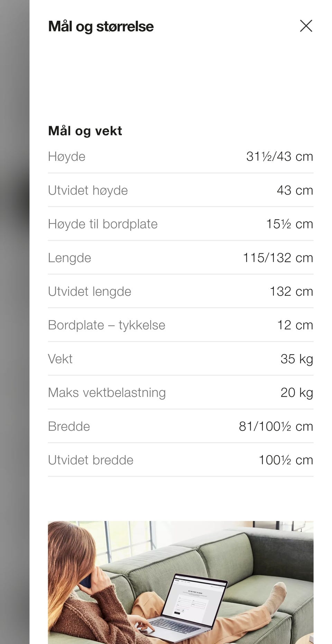Viewport: 332px width, 644px height.
Task: Click the Mål og størrelse heading
Action: pos(101,27)
